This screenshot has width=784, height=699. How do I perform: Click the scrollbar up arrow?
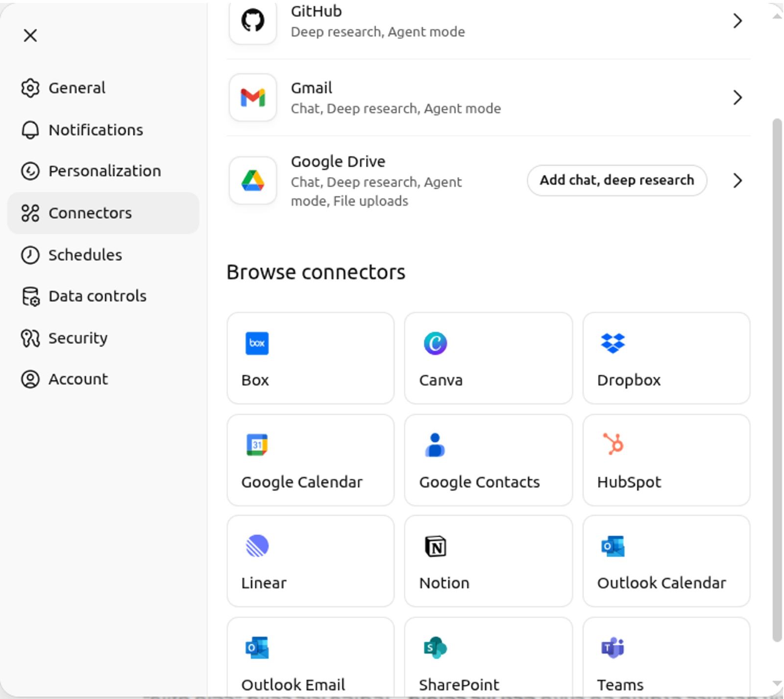pos(777,16)
